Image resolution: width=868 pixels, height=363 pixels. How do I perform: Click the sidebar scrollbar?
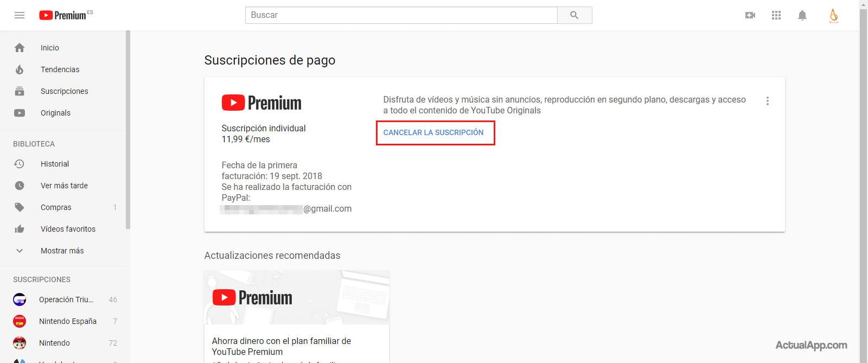(128, 130)
